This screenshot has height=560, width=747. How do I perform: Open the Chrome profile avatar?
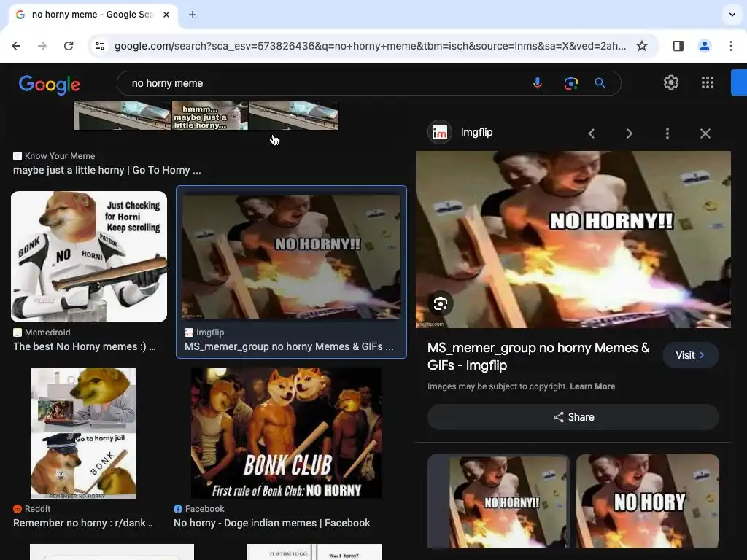(705, 46)
